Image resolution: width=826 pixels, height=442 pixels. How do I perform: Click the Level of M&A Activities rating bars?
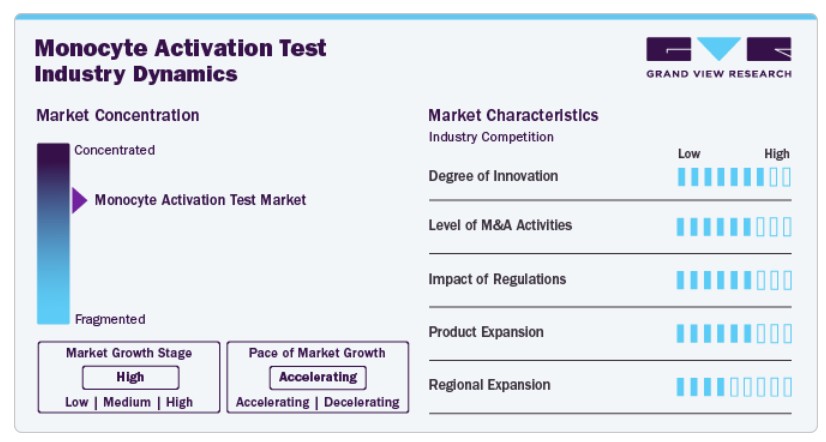734,227
